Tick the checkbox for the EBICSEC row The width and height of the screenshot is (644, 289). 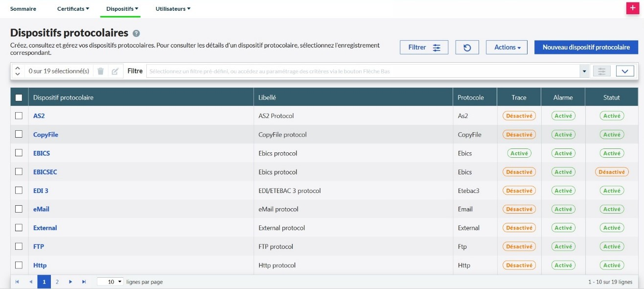[x=19, y=172]
